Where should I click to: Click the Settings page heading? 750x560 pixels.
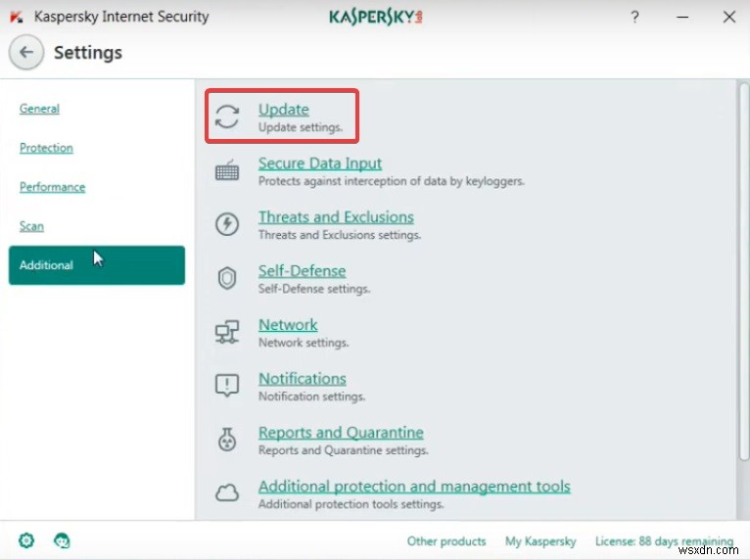[x=88, y=53]
